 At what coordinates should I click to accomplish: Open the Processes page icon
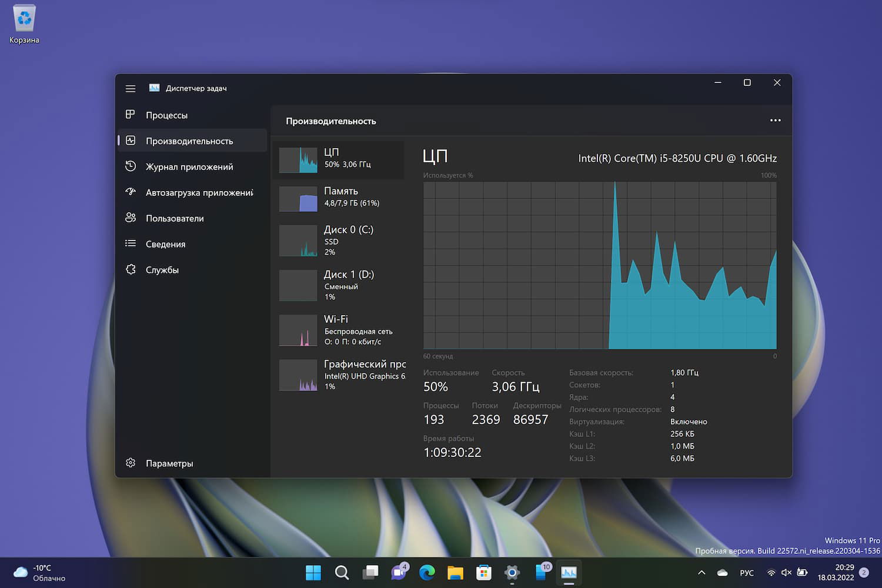[131, 115]
